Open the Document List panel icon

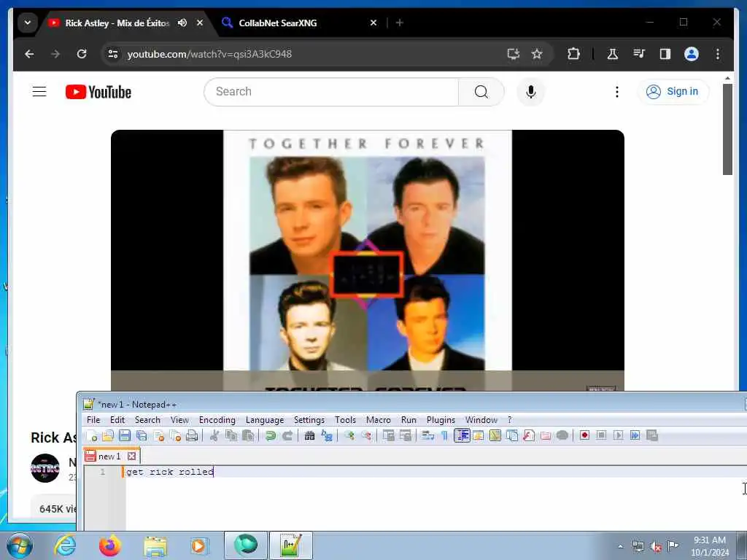tap(511, 436)
